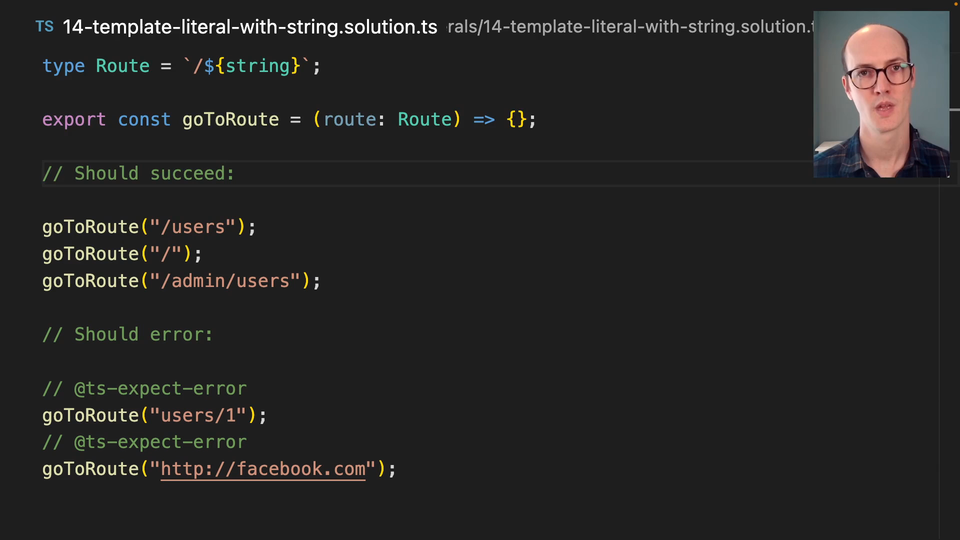Click the export keyword
The width and height of the screenshot is (960, 540).
[73, 120]
